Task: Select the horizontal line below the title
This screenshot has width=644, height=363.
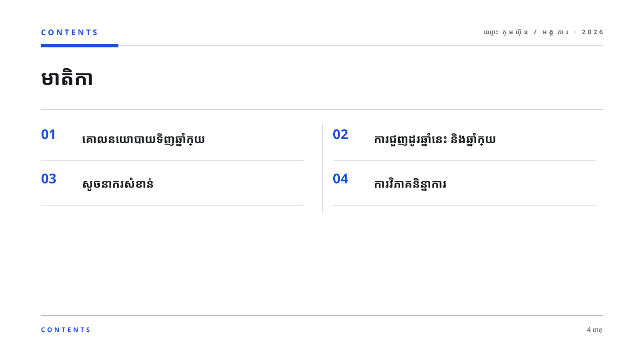Action: tap(322, 109)
